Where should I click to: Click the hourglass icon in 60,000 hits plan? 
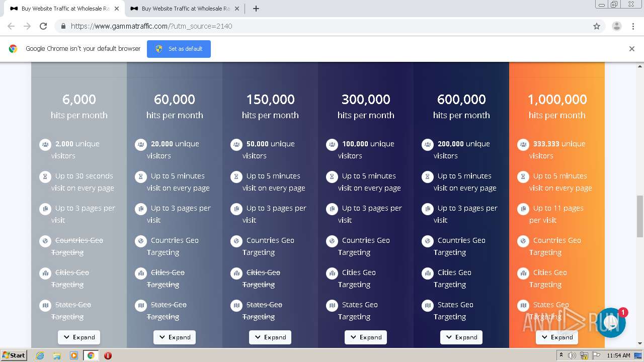click(141, 176)
